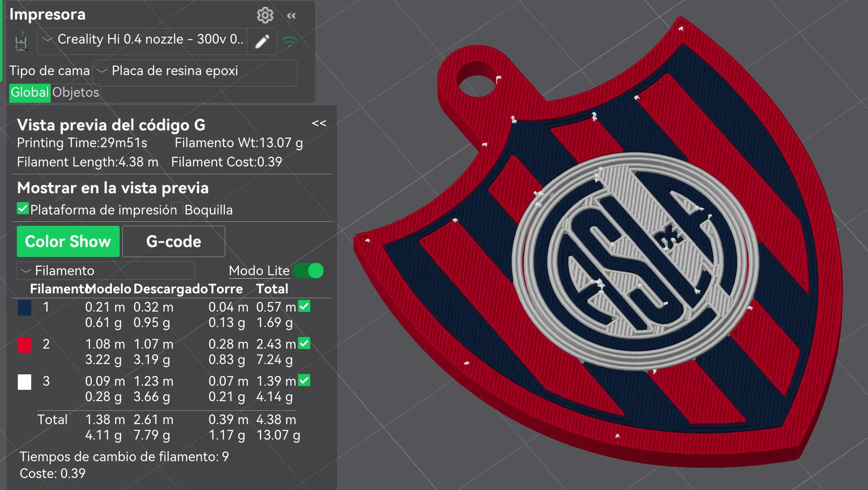Edit printer preset with pencil icon
Viewport: 868px width, 490px height.
pos(262,42)
